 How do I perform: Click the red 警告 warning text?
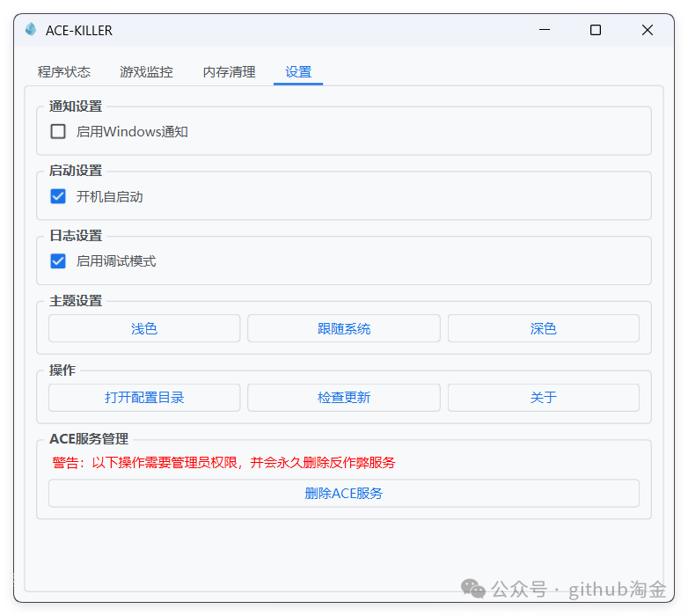point(223,462)
